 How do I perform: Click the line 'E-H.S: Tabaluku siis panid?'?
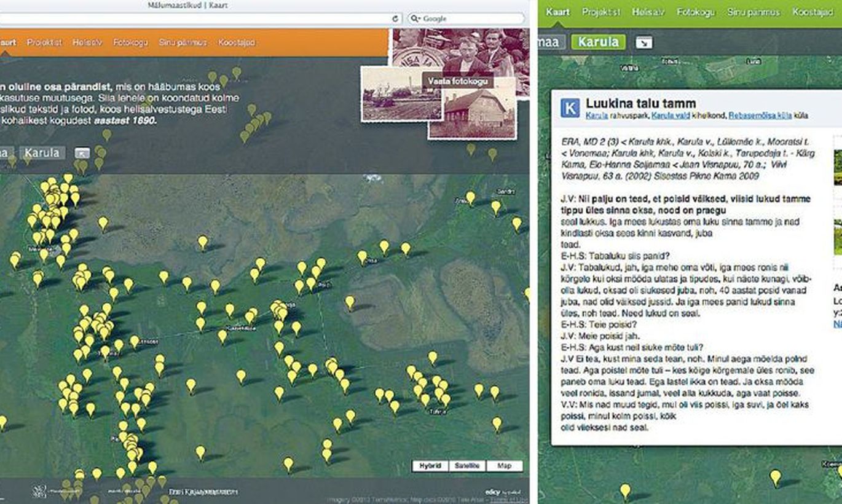point(616,256)
